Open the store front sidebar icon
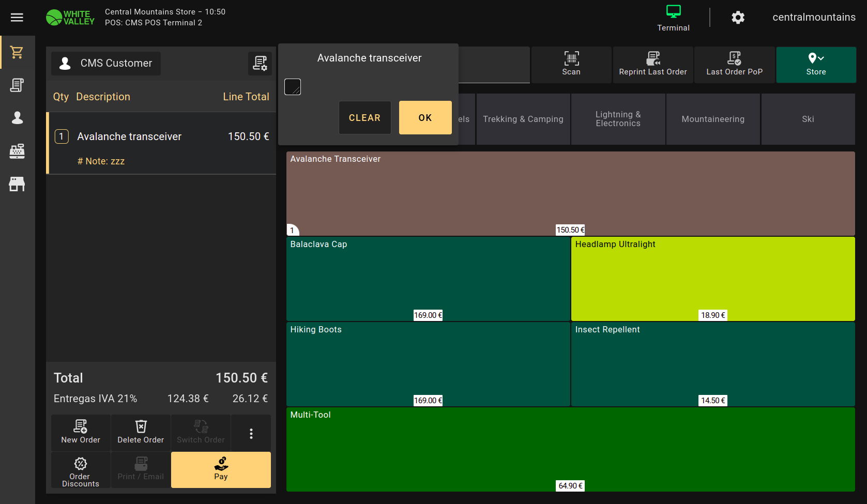 pyautogui.click(x=17, y=184)
